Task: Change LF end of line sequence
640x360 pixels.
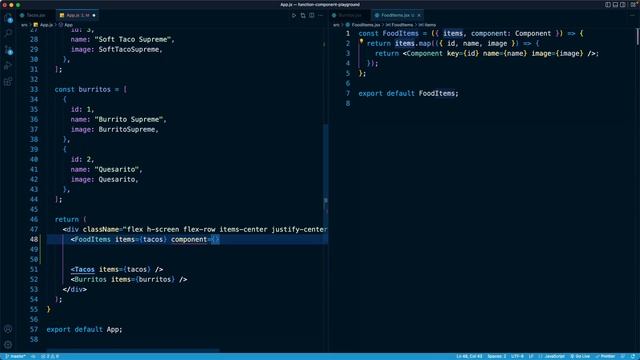Action: point(531,356)
